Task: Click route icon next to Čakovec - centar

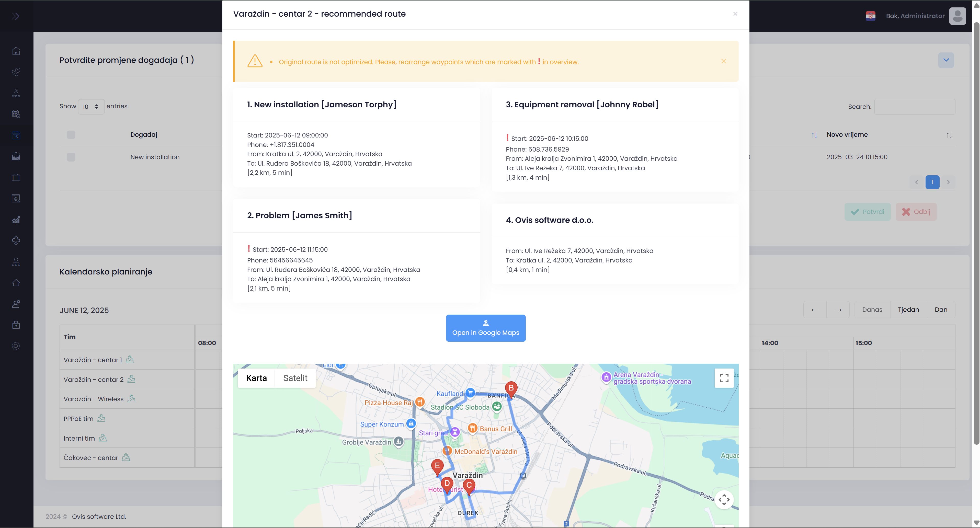Action: 126,458
